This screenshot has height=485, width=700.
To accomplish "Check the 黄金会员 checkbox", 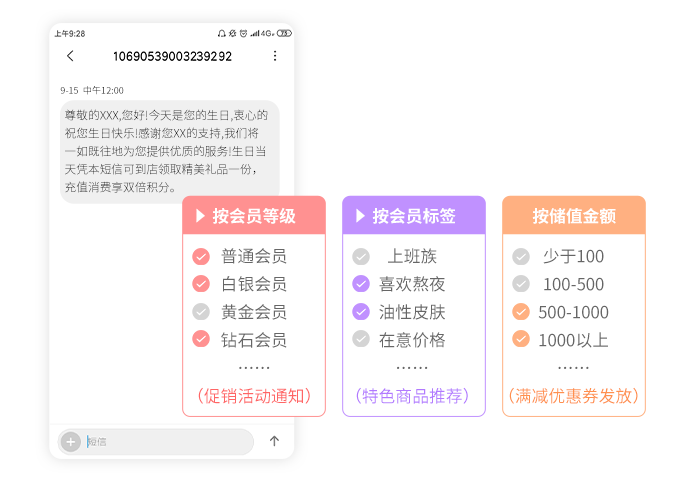I will pos(201,311).
